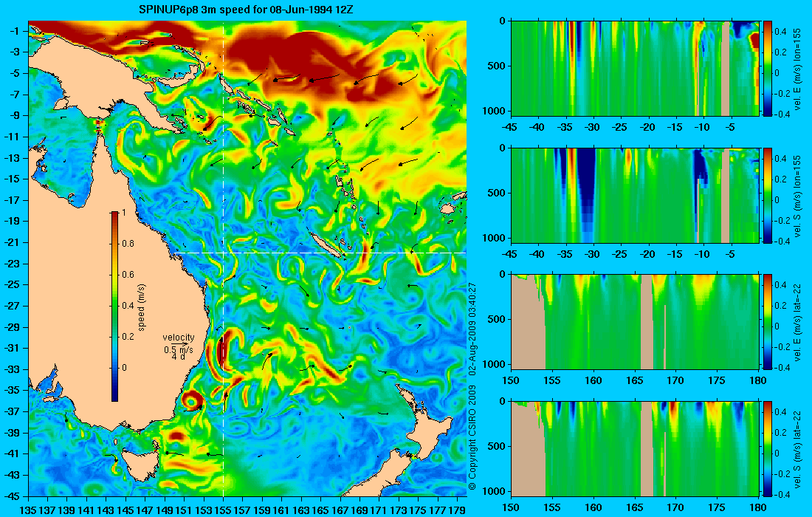Click the eastward velocity section plot at lat=-22

coord(635,322)
